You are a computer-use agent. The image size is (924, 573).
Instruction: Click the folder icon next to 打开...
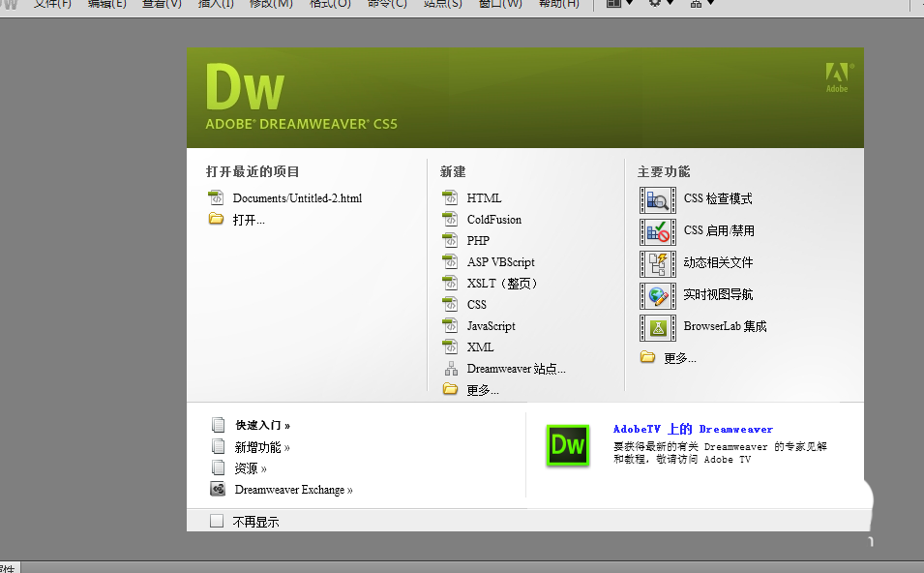click(217, 219)
